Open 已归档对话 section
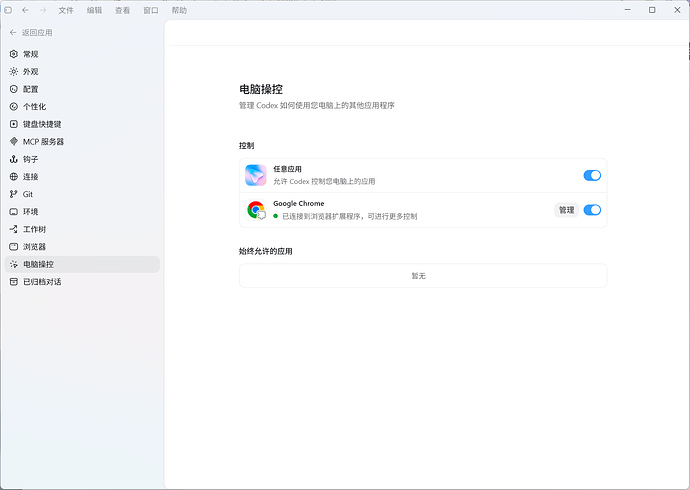 click(x=82, y=282)
